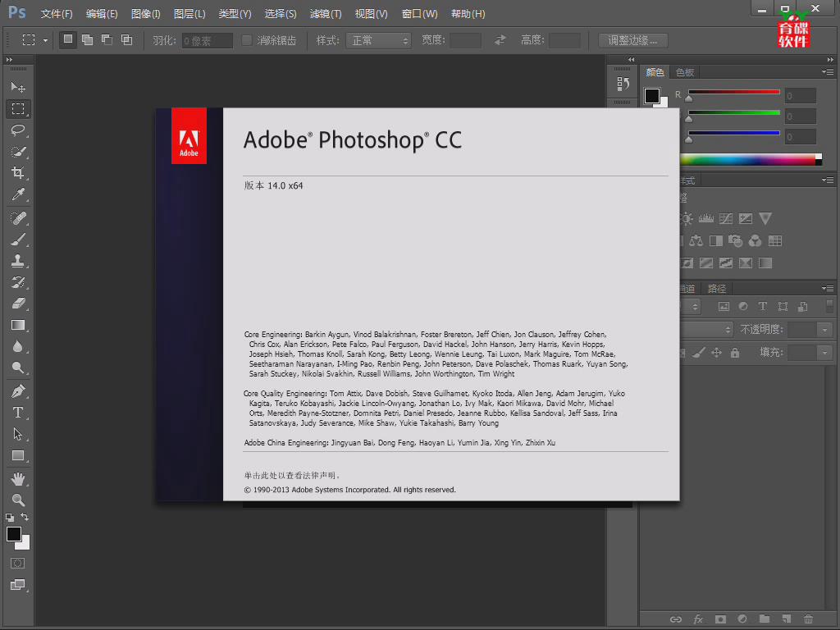Swap foreground and background colors
Viewport: 840px width, 630px height.
[25, 517]
